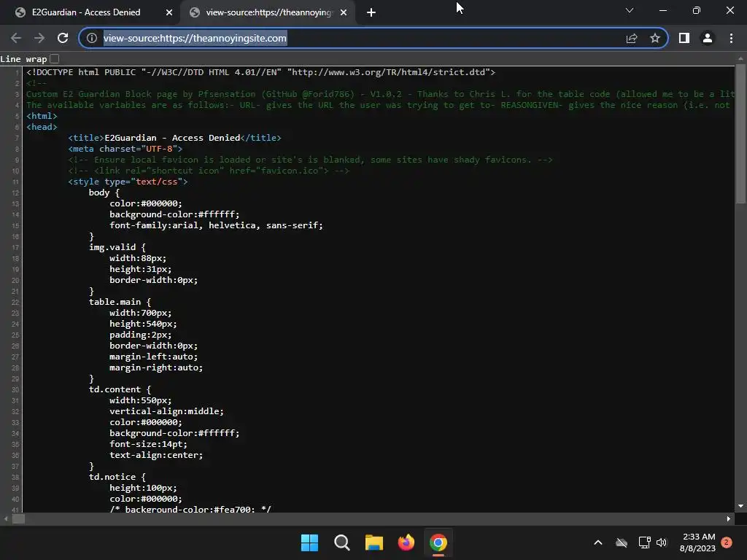
Task: Click the commented favicon link line
Action: click(209, 171)
